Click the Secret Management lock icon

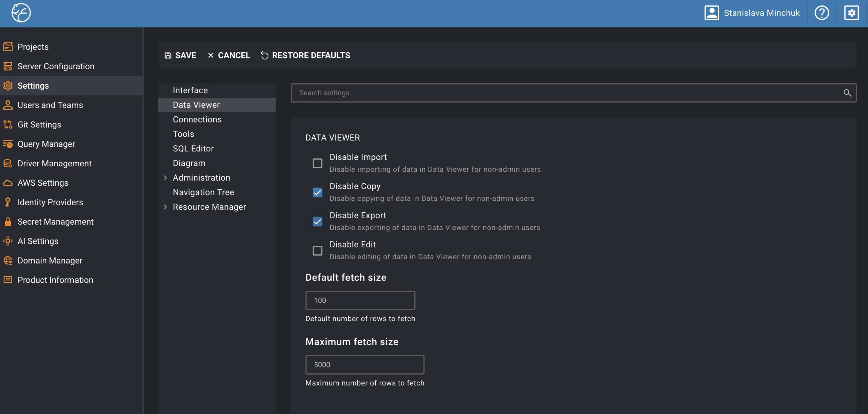pos(8,222)
